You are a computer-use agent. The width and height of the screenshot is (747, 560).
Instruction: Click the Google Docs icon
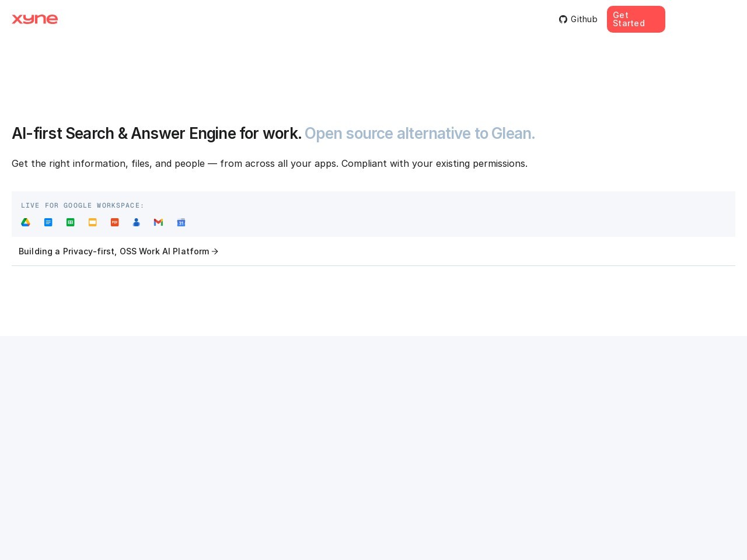click(48, 222)
